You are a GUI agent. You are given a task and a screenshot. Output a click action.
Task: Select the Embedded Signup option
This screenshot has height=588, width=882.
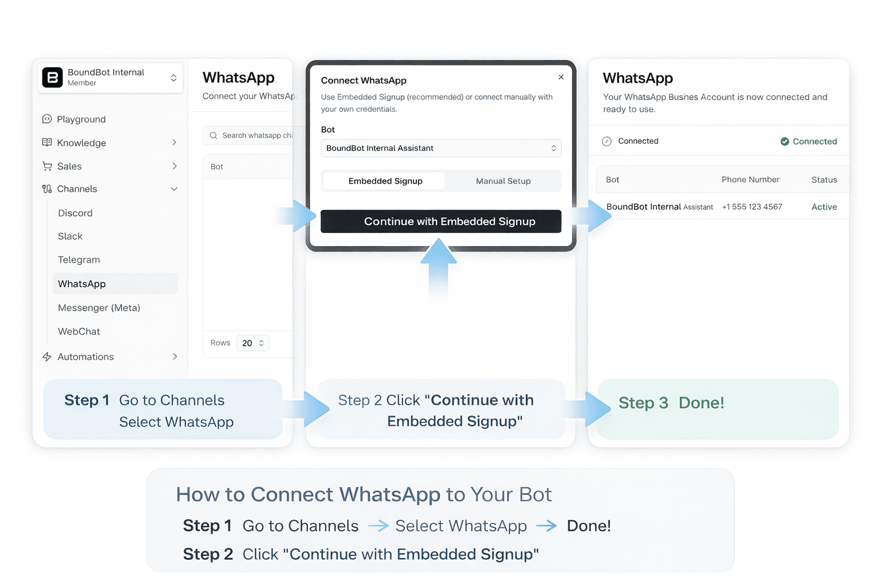point(384,181)
